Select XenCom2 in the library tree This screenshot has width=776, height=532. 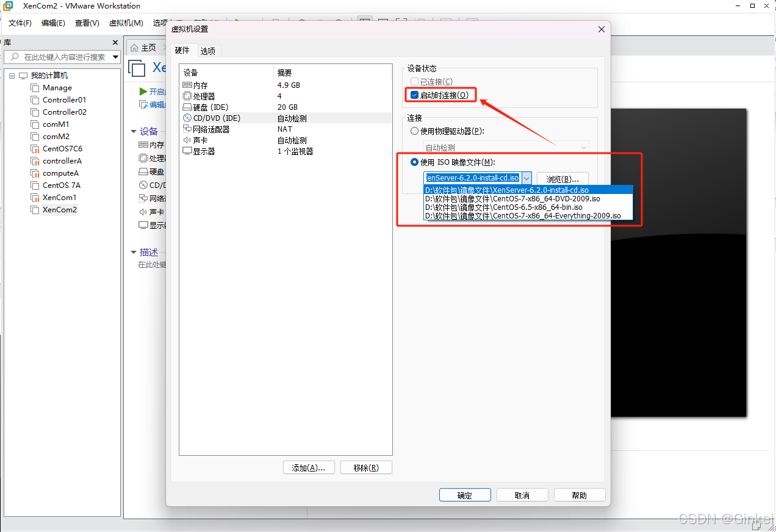click(x=60, y=210)
